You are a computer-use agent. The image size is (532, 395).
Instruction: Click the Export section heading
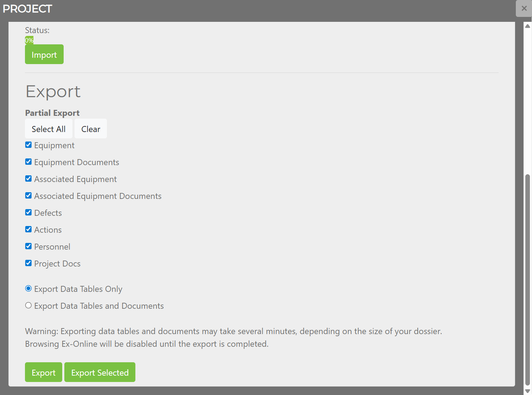(x=53, y=92)
